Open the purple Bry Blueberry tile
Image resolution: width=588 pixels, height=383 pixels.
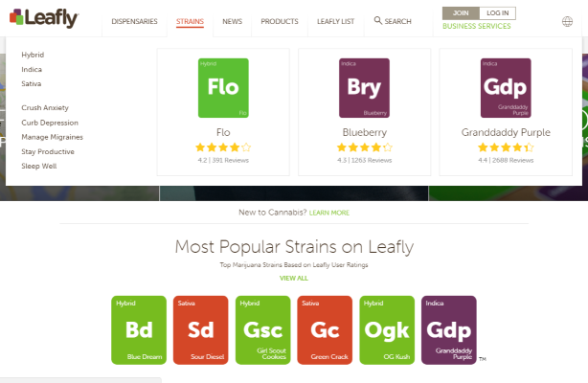pos(364,88)
